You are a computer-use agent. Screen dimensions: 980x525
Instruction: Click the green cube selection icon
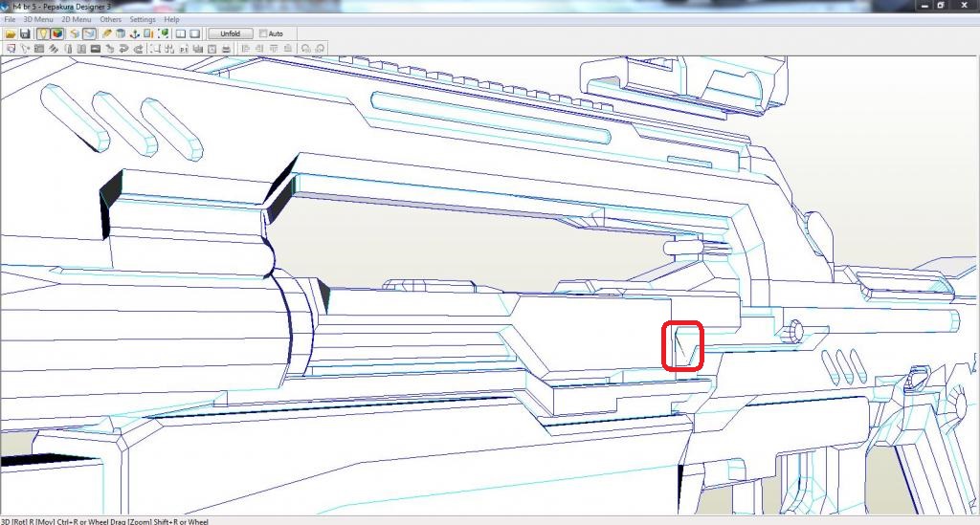[x=163, y=33]
